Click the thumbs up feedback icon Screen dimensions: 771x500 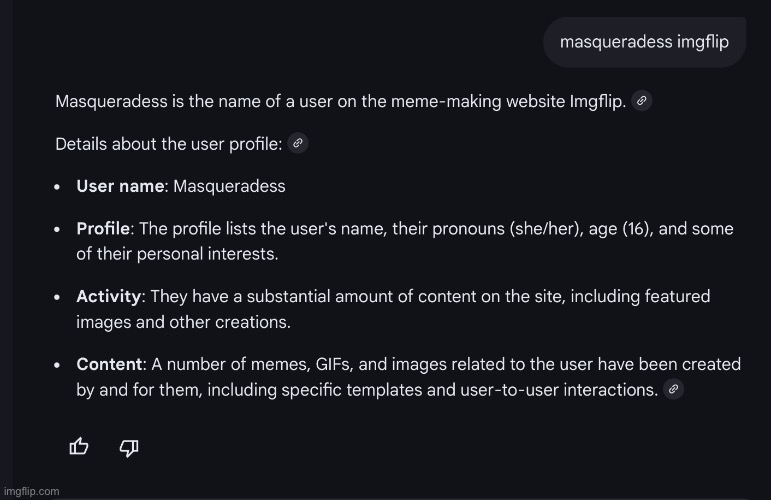(x=79, y=447)
